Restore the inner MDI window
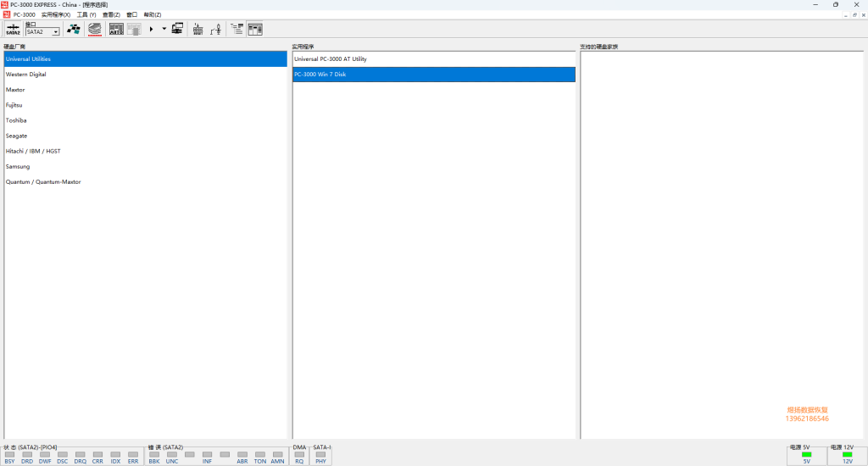Image resolution: width=868 pixels, height=466 pixels. pos(854,15)
